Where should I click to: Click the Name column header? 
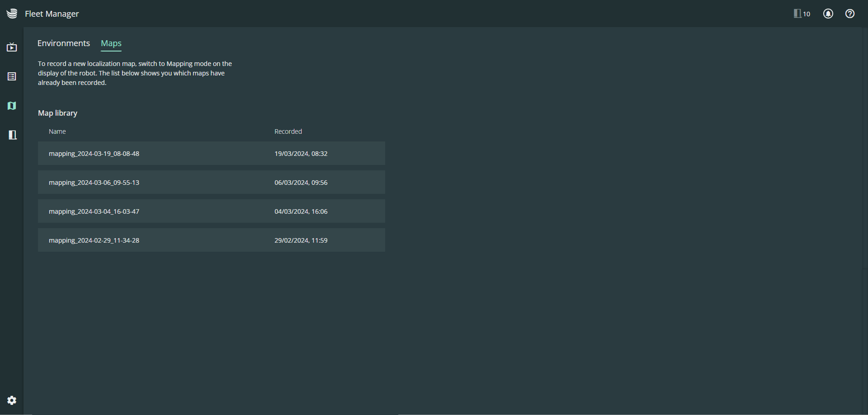tap(57, 132)
